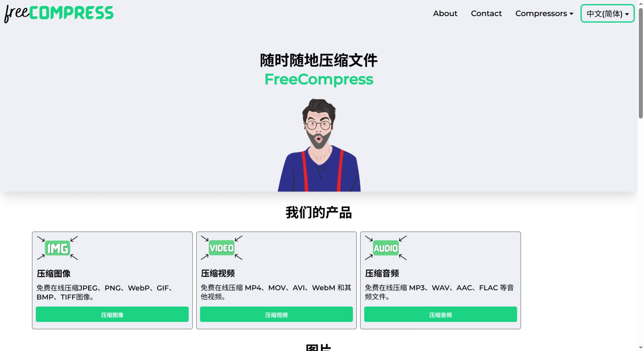Click the 压缩音频 button

(x=440, y=314)
